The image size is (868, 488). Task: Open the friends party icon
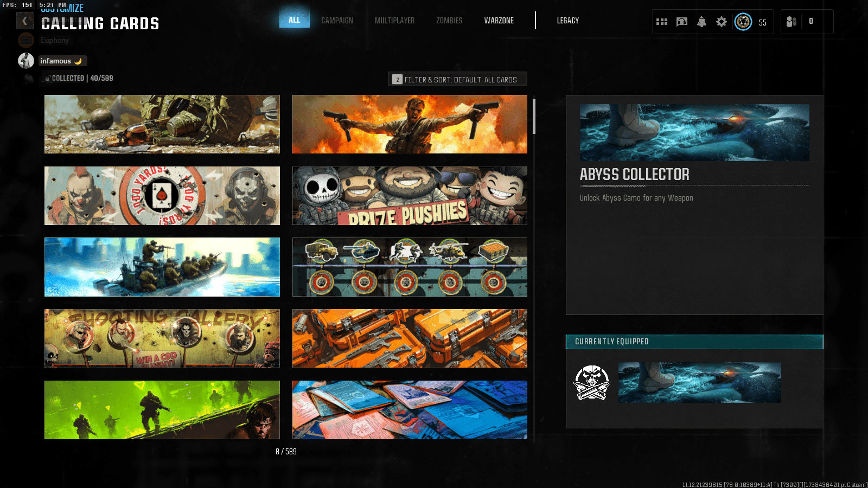792,22
